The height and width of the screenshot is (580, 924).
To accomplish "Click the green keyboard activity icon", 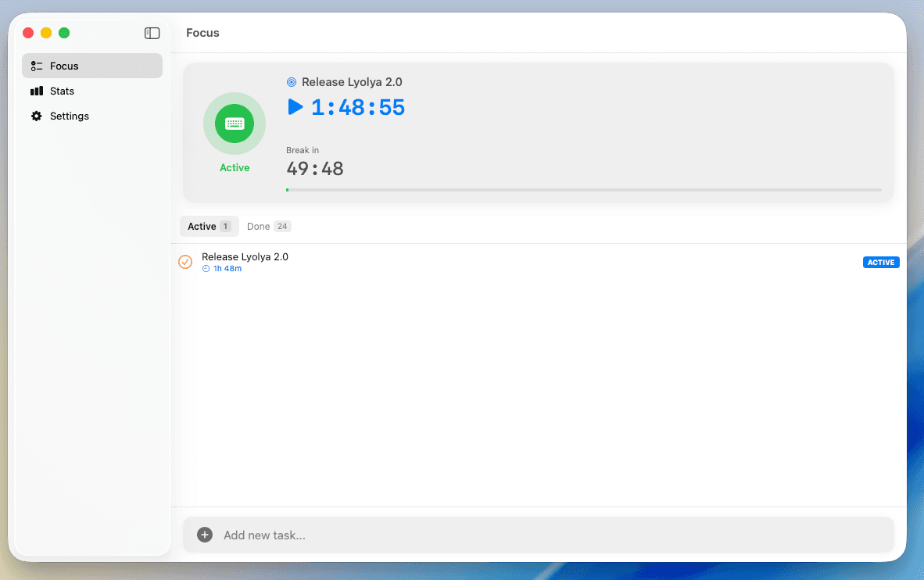I will tap(235, 124).
